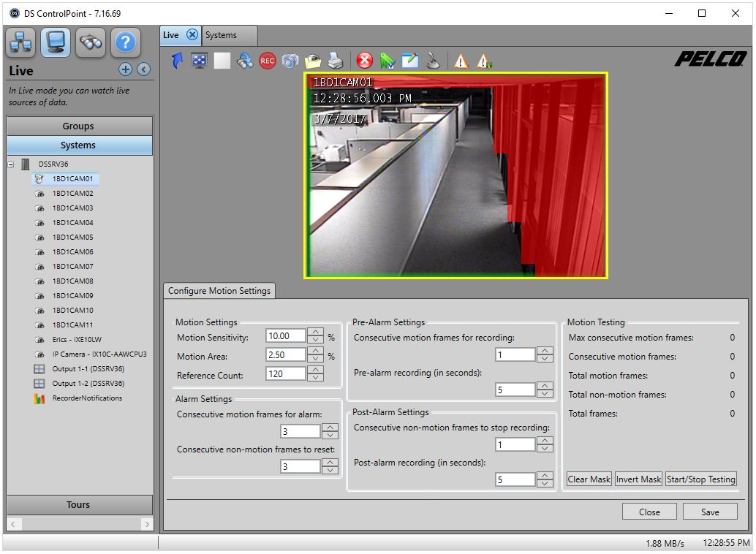Image resolution: width=756 pixels, height=554 pixels.
Task: Collapse the DSSRV36 system tree node
Action: coord(10,164)
